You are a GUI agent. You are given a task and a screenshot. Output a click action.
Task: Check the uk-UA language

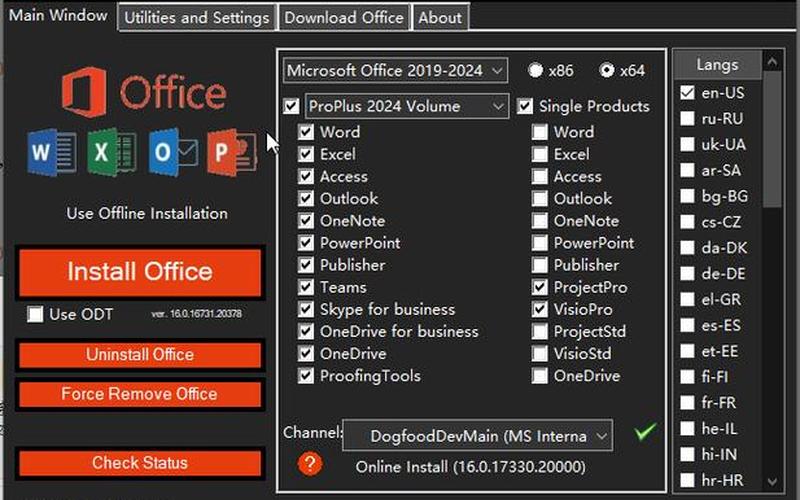click(687, 144)
